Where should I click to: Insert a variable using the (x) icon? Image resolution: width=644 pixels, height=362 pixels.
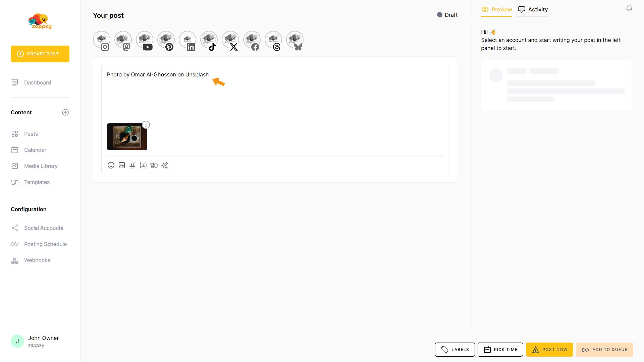[x=143, y=165]
